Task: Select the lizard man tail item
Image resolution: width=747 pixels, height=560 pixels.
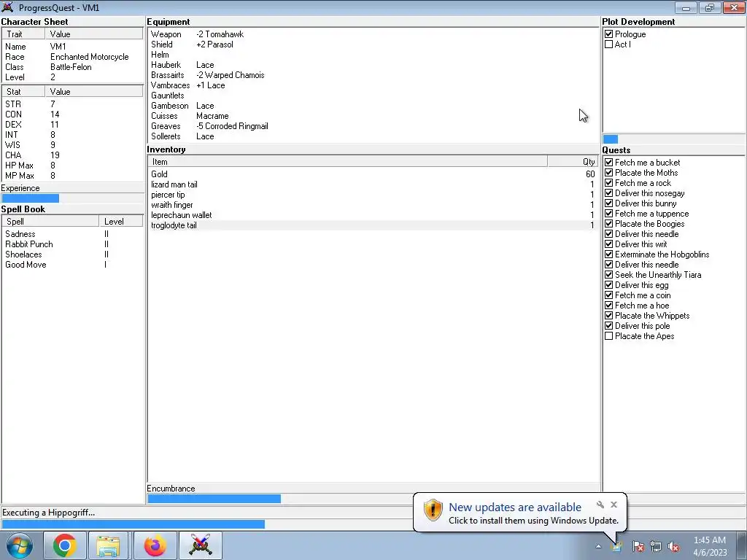Action: click(x=373, y=184)
